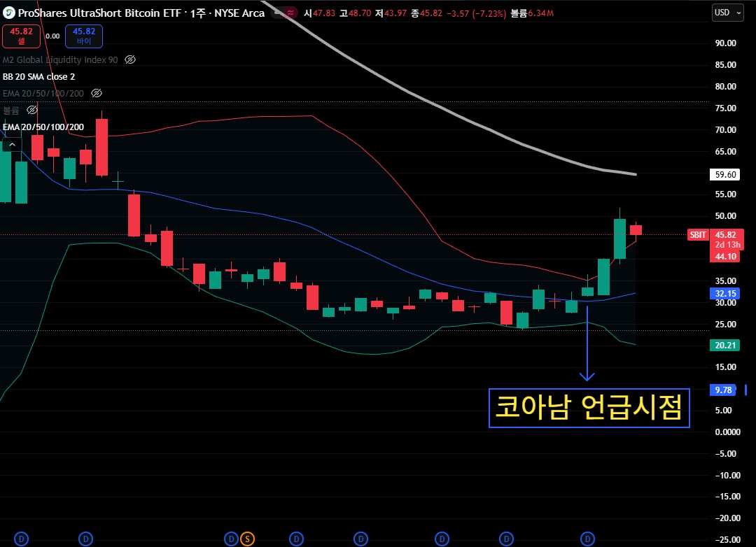Click the 0.0000 tick on price scale

[x=727, y=432]
